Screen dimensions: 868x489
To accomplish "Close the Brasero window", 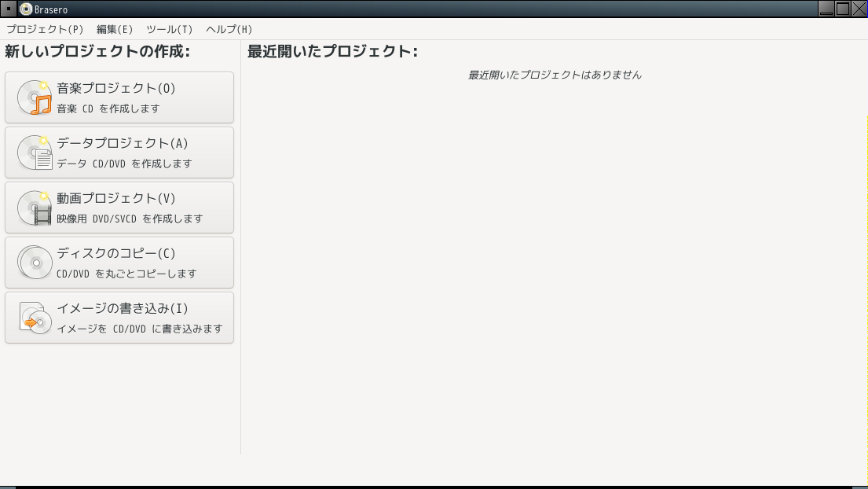I will (x=859, y=9).
